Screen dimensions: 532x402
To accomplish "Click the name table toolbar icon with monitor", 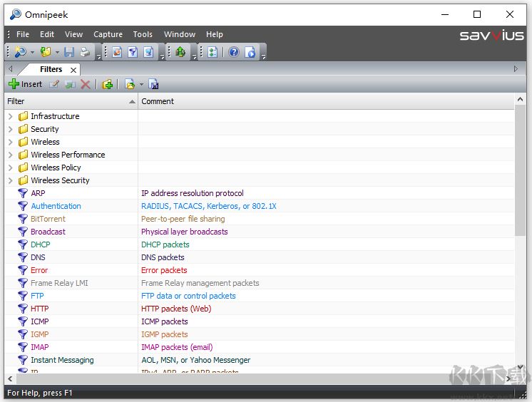I will tap(148, 52).
